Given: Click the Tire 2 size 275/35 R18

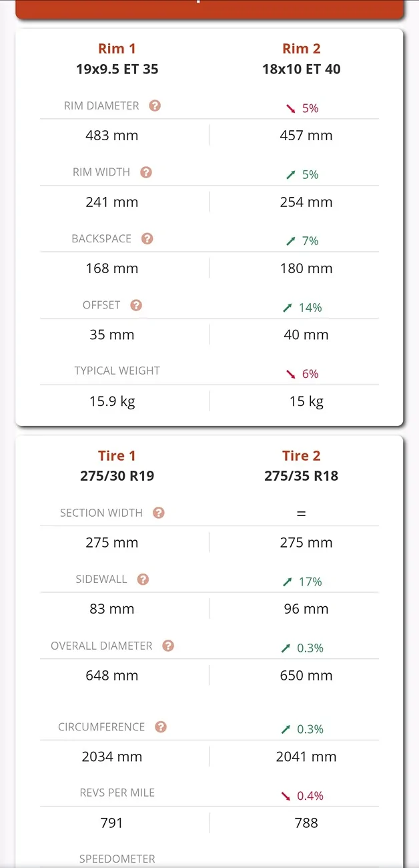Looking at the screenshot, I should pyautogui.click(x=301, y=476).
